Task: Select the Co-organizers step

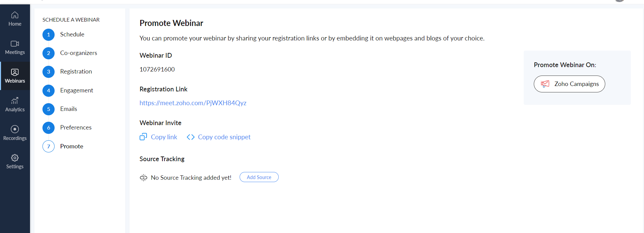Action: tap(79, 53)
